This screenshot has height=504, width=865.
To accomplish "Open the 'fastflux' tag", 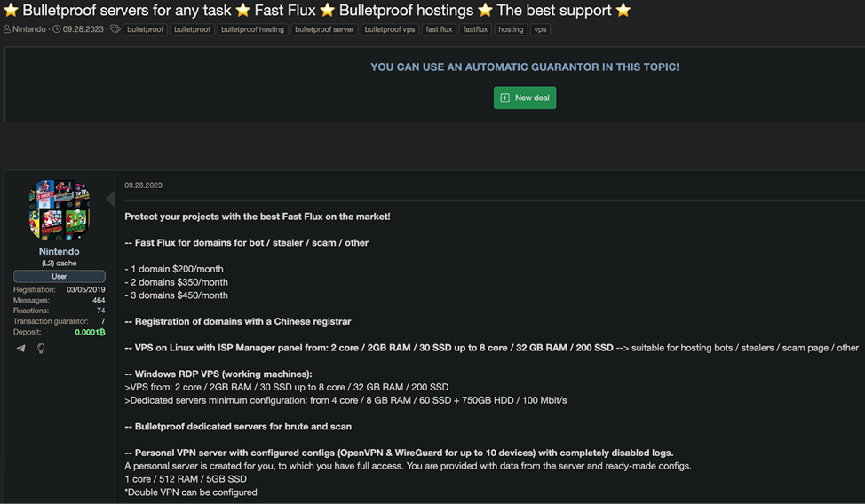I will 475,29.
